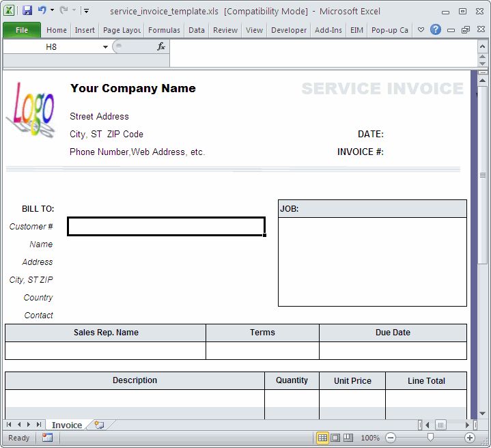Viewport: 491px width, 448px height.
Task: Click the Description column header
Action: [135, 380]
